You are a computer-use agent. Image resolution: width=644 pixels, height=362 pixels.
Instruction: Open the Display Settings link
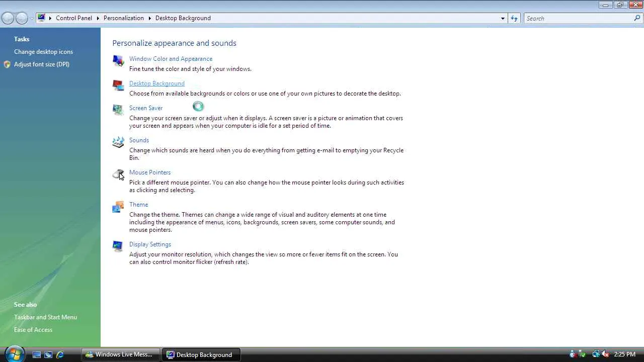point(150,244)
